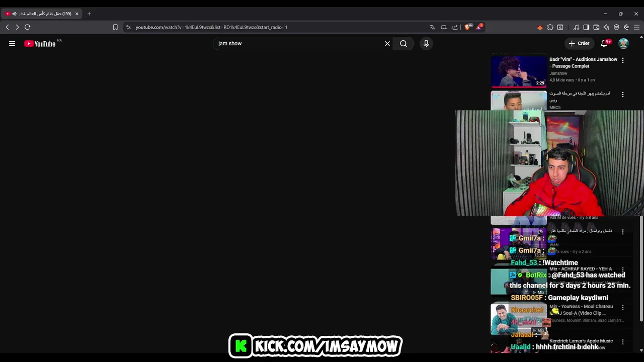Click the magnifier search button
Viewport: 644px width, 362px height.
pos(404,44)
